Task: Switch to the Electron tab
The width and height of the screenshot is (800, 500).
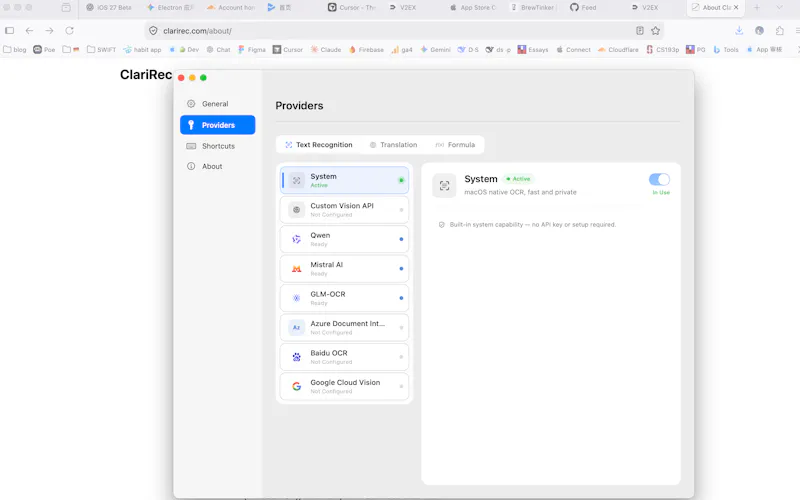Action: coord(170,8)
